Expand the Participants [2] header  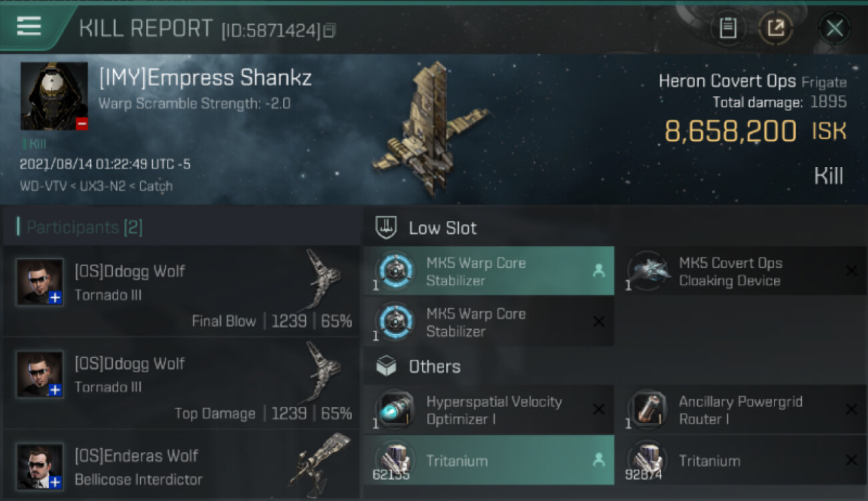click(181, 228)
